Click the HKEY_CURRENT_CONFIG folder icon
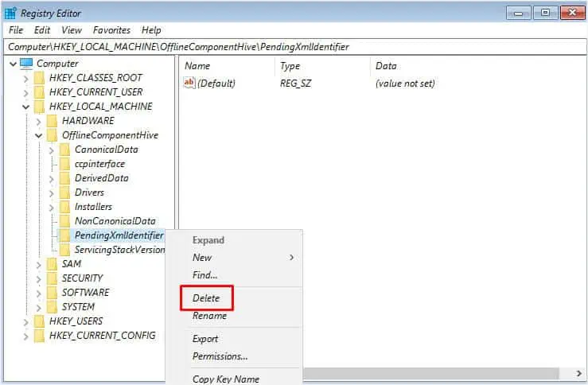Image resolution: width=588 pixels, height=385 pixels. coord(39,336)
